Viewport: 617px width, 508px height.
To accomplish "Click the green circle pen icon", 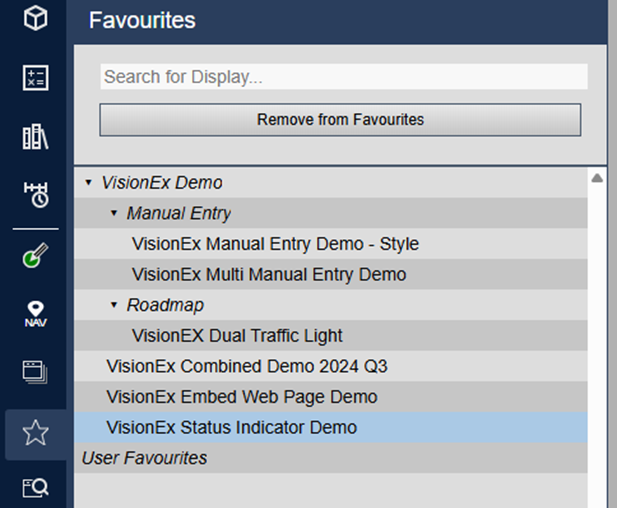I will pyautogui.click(x=35, y=256).
